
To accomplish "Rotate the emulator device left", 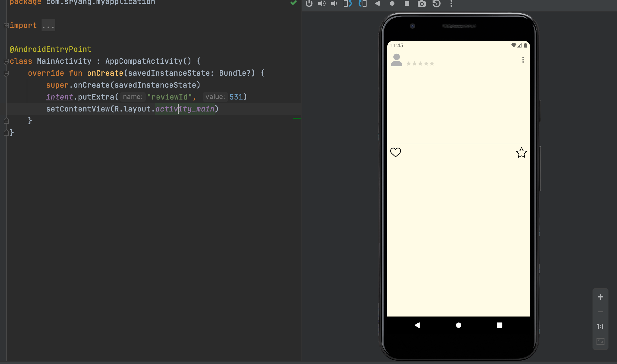I will tap(347, 4).
